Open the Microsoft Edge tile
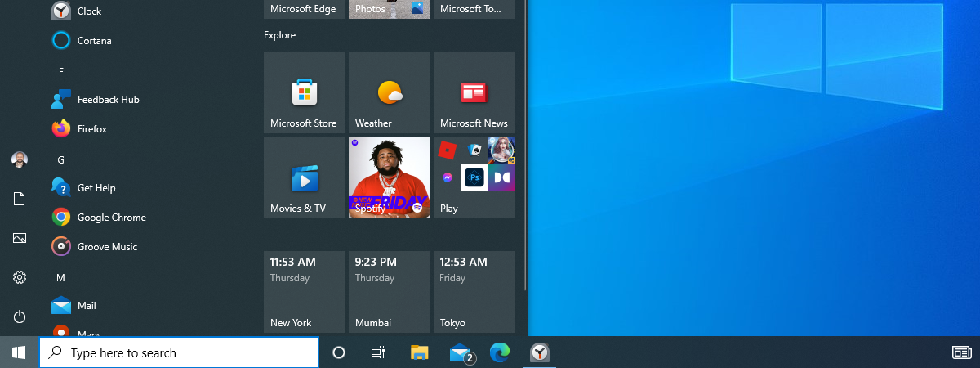The height and width of the screenshot is (368, 980). tap(305, 9)
